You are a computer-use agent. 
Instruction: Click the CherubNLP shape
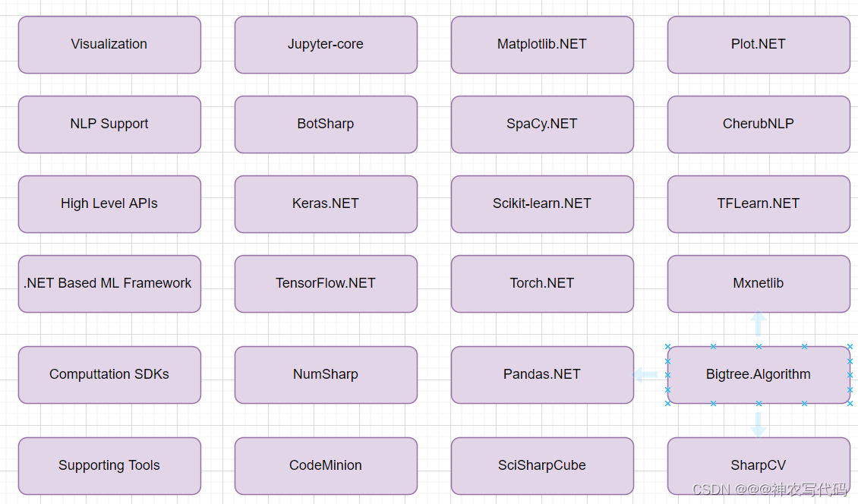759,124
